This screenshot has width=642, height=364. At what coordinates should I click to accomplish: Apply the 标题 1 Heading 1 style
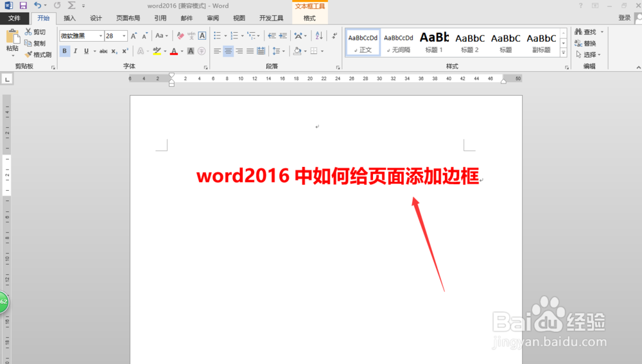point(434,42)
